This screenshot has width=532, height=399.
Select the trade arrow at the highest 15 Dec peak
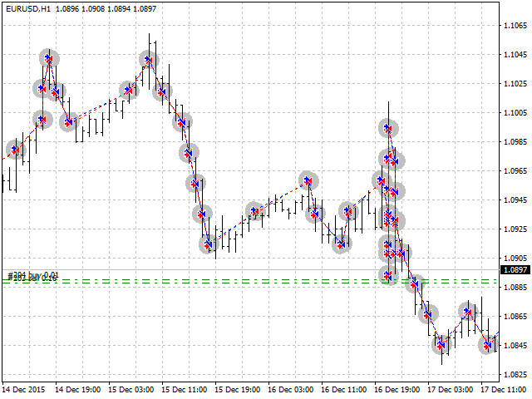tap(149, 60)
